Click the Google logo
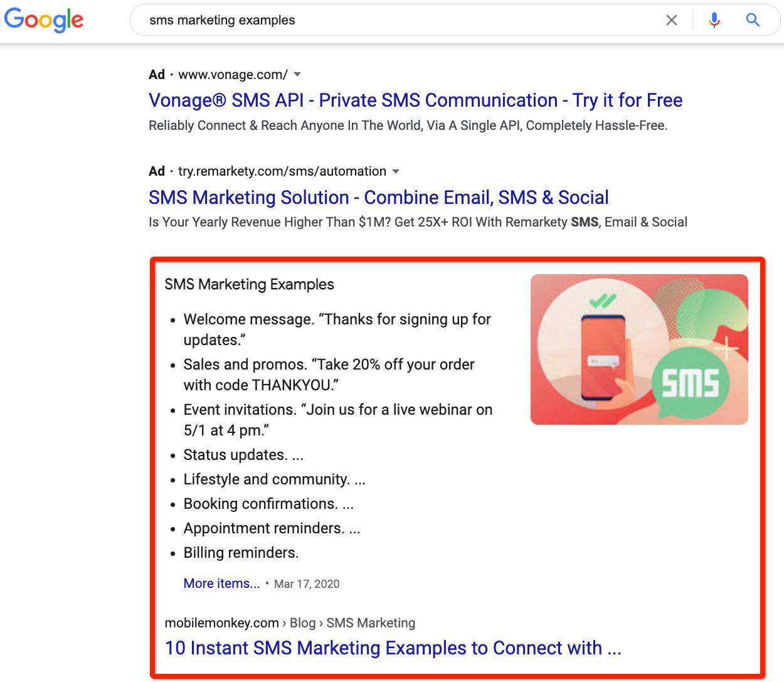Viewport: 784px width, 682px height. click(x=44, y=19)
